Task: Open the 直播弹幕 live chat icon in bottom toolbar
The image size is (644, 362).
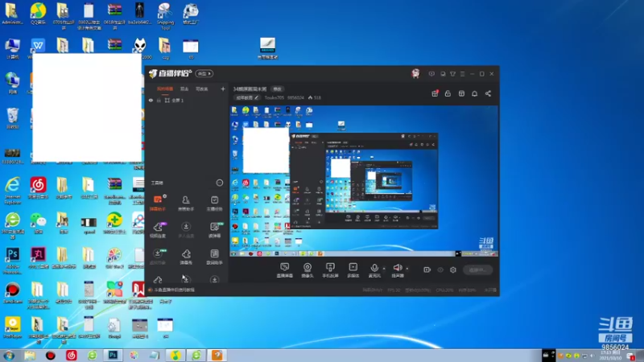Action: (285, 270)
